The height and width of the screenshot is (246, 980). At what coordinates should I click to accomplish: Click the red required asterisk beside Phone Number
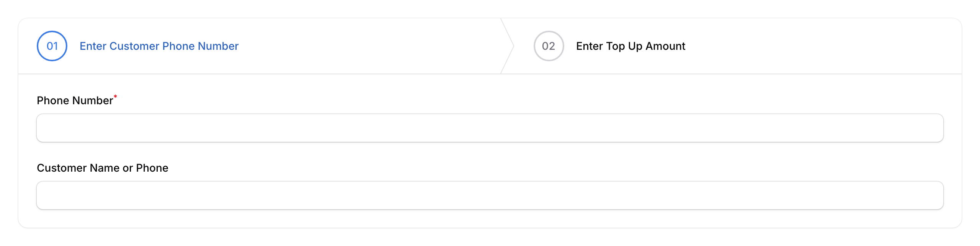click(115, 96)
